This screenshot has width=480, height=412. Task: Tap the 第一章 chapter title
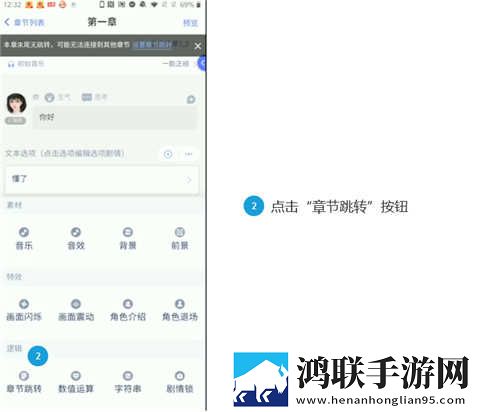click(x=102, y=22)
